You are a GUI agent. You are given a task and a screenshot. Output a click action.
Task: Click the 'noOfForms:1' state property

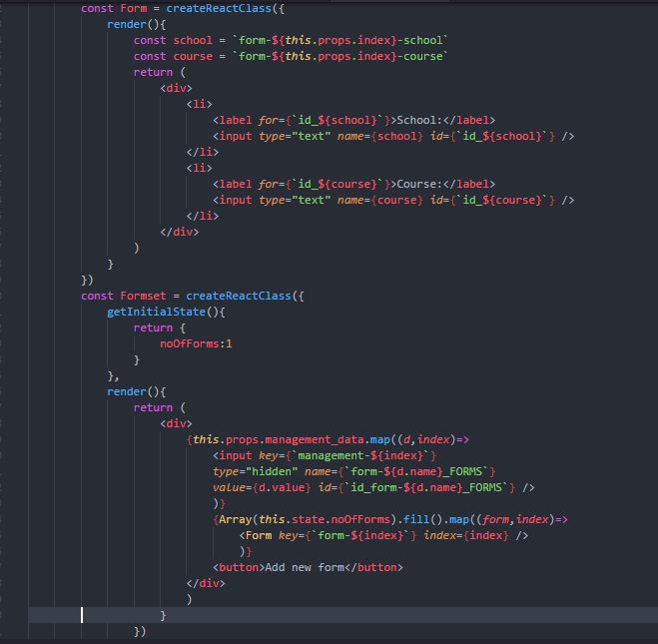pos(197,343)
